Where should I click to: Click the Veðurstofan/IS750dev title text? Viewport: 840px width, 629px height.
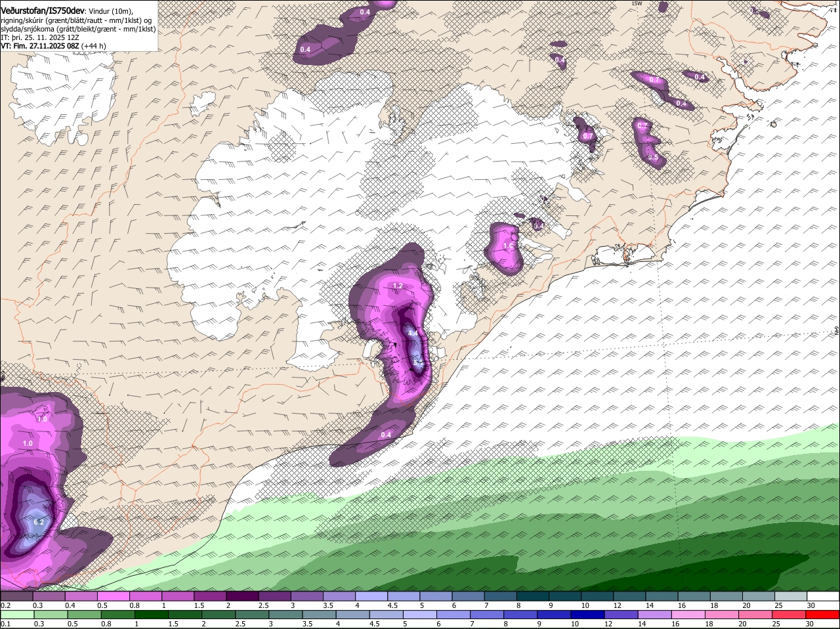43,12
